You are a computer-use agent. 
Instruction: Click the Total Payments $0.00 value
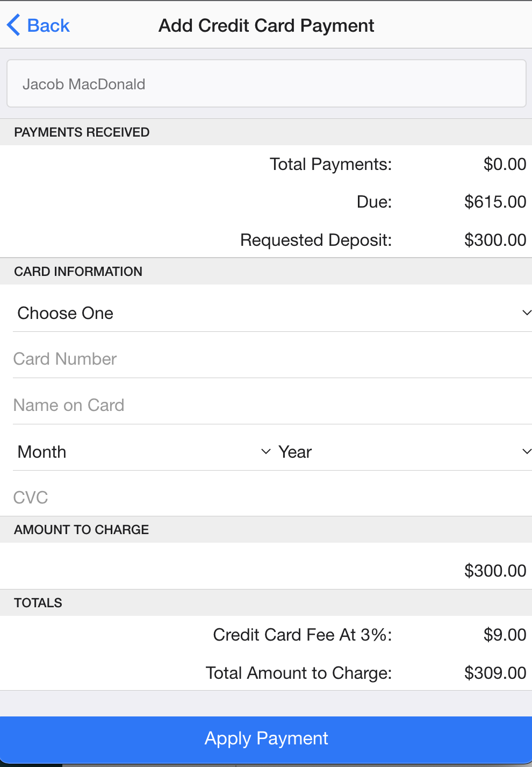pyautogui.click(x=505, y=164)
